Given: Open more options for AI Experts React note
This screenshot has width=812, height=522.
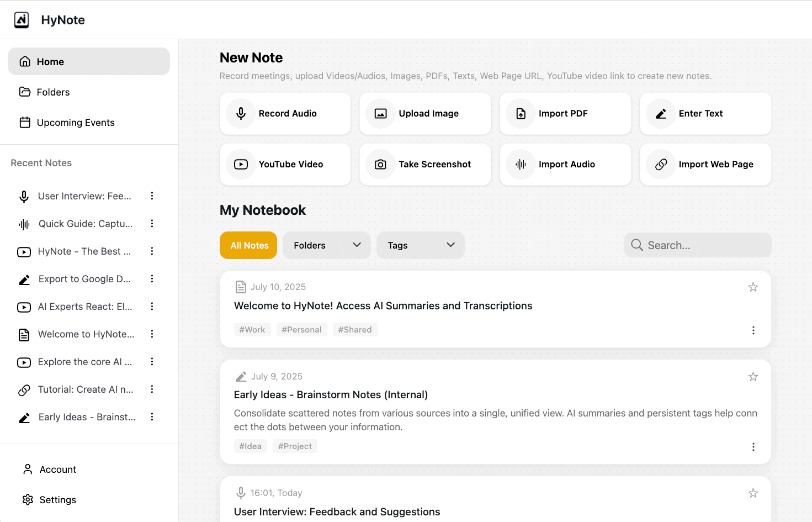Looking at the screenshot, I should coord(152,307).
